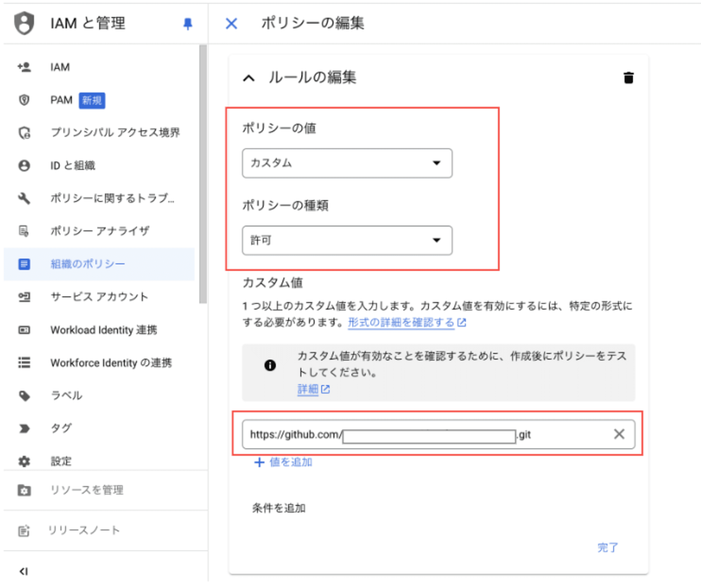Click the PAM shield icon
Viewport: 701px width, 588px height.
[x=24, y=100]
